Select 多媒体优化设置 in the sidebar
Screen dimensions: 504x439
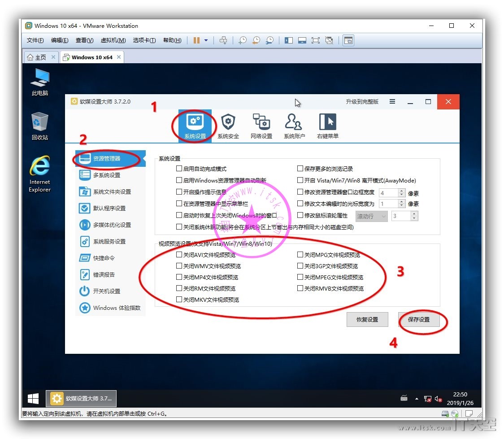[111, 225]
